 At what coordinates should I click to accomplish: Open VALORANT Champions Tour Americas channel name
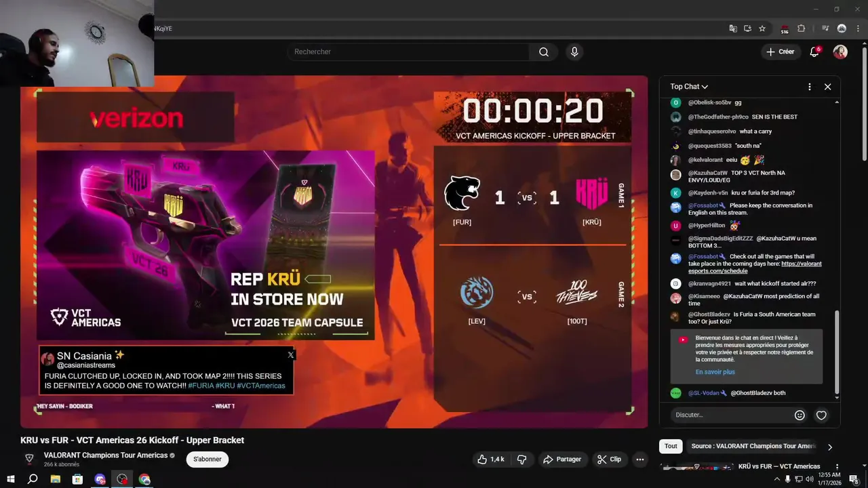click(x=105, y=455)
